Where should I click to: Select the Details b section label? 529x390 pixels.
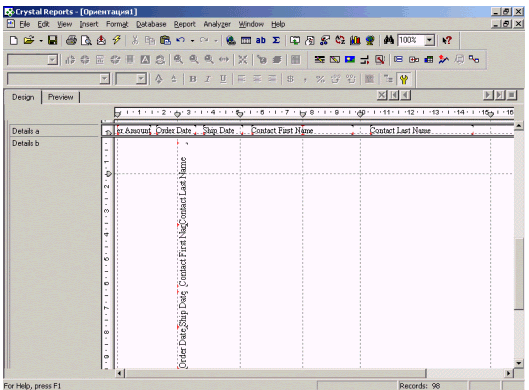(x=26, y=143)
